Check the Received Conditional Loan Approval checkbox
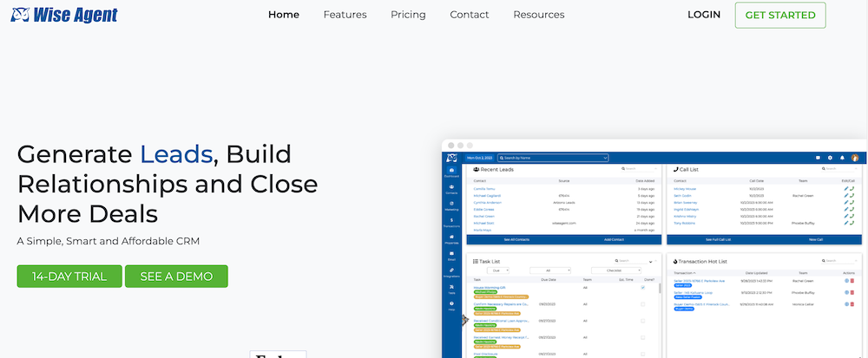 point(642,322)
